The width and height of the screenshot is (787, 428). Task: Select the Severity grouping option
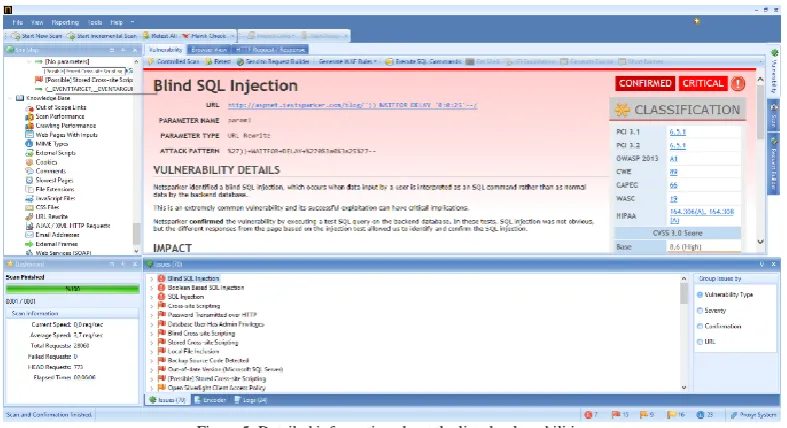coord(700,311)
